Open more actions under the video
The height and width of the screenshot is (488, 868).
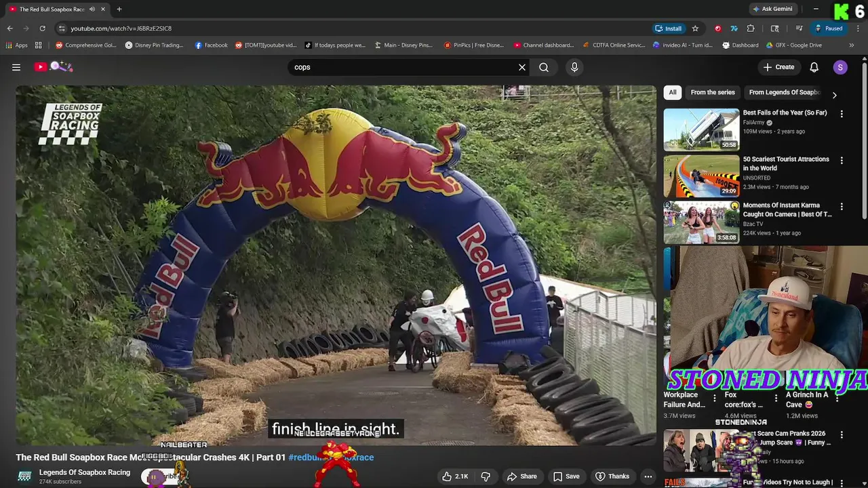coord(648,476)
